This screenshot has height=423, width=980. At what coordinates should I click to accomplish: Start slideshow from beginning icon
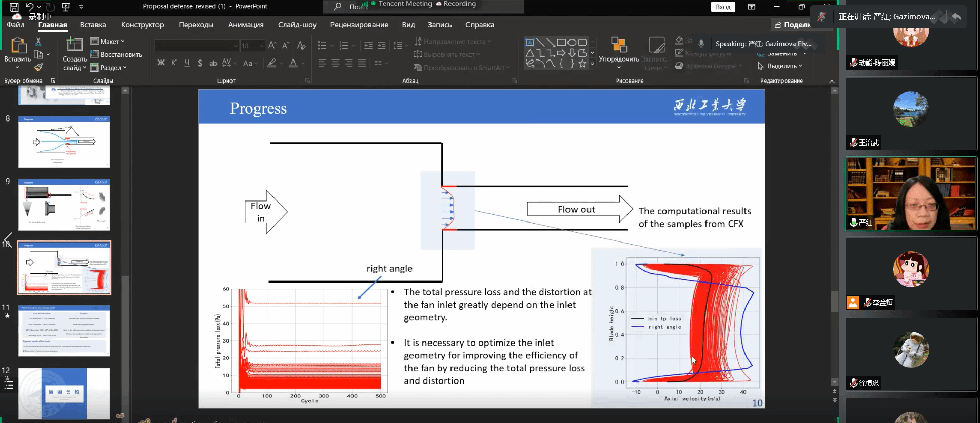[x=65, y=7]
